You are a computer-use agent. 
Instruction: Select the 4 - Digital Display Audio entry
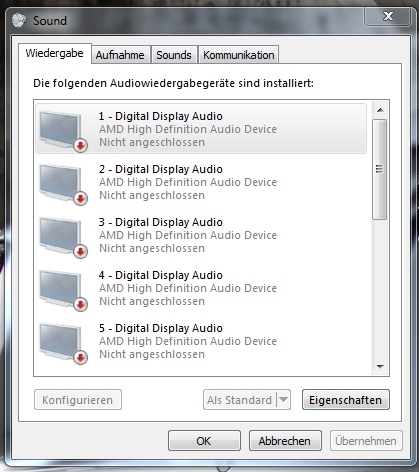tap(201, 288)
